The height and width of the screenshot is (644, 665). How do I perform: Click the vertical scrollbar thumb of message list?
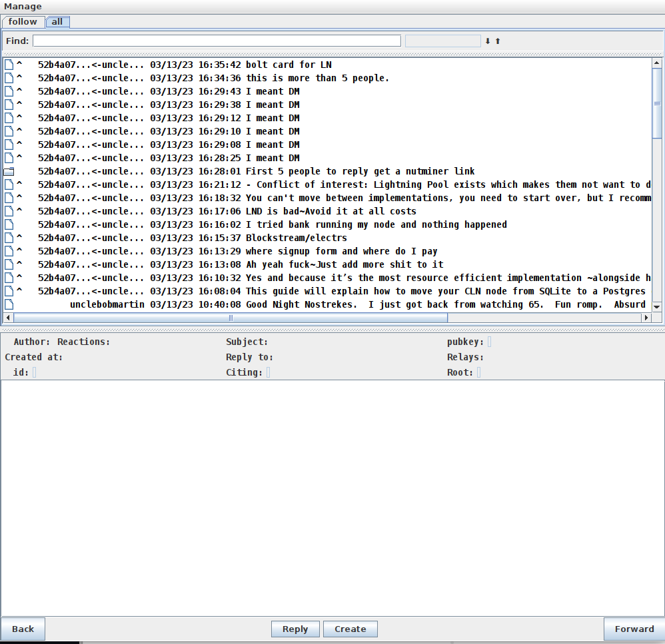[x=656, y=103]
